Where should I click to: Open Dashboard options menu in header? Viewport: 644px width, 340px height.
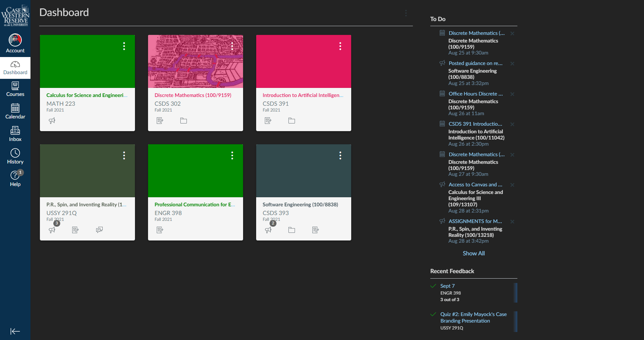(x=406, y=13)
